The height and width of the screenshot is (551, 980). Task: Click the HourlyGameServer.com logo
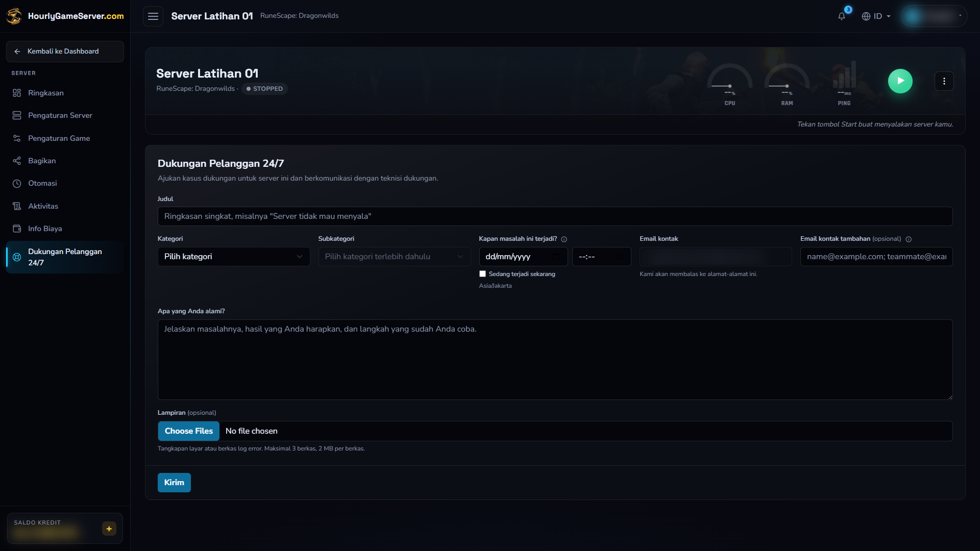(x=65, y=16)
